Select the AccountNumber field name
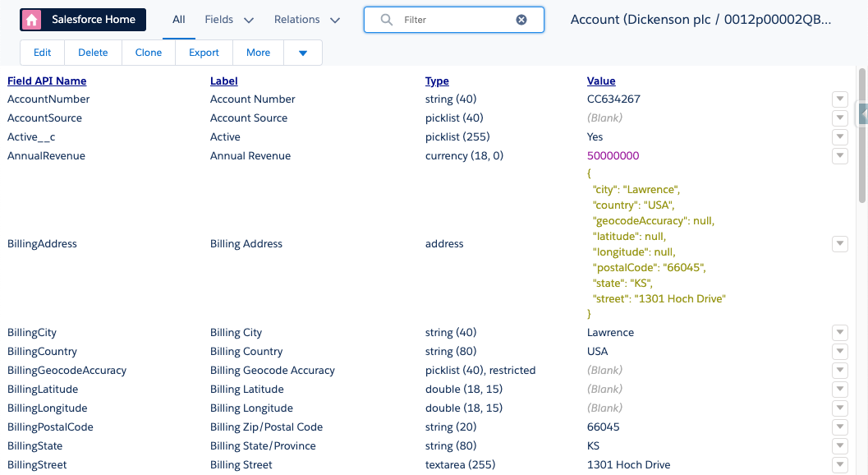868x475 pixels. (x=48, y=99)
